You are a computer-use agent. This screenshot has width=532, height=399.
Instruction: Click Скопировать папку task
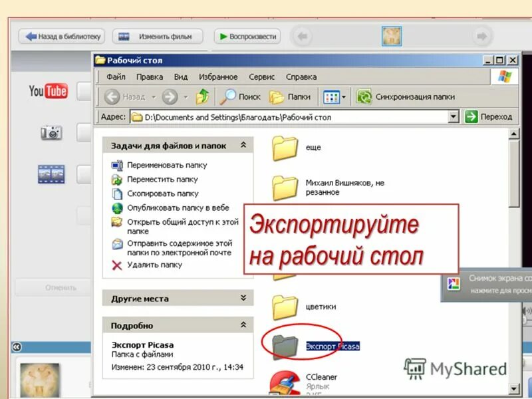pyautogui.click(x=155, y=194)
